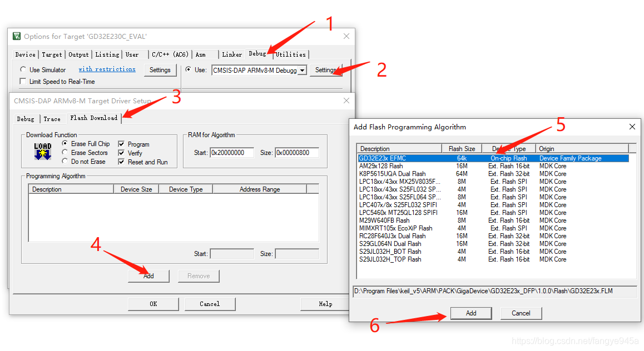Image resolution: width=644 pixels, height=351 pixels.
Task: Select GD32E23x EFMC algorithm row
Action: click(x=493, y=158)
